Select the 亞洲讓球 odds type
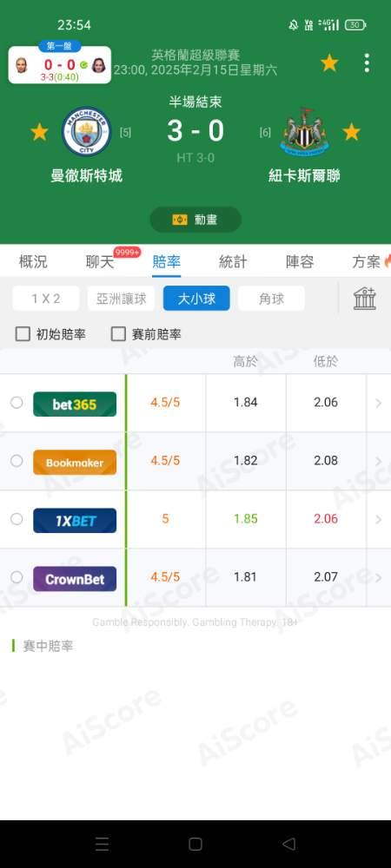This screenshot has height=868, width=391. click(x=122, y=299)
